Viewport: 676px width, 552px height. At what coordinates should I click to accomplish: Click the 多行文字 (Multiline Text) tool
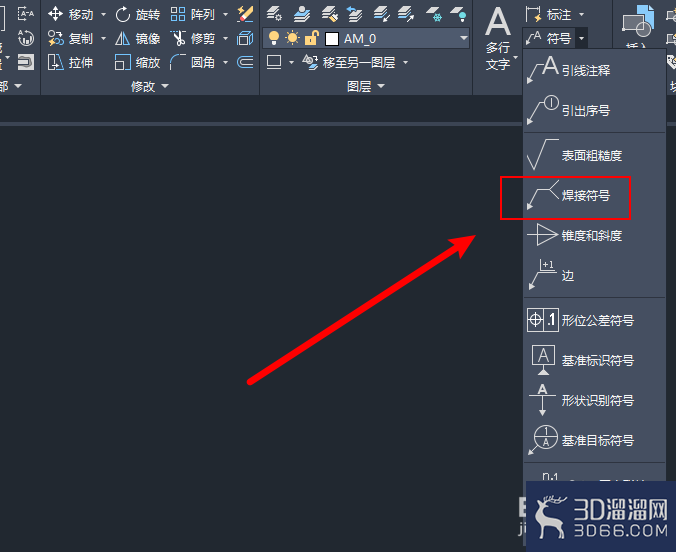498,39
